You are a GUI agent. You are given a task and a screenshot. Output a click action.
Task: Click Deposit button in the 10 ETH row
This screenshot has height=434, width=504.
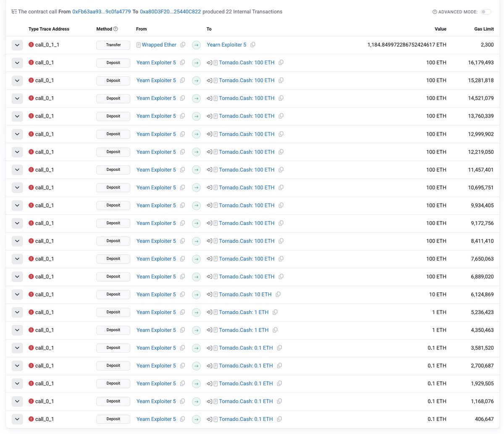click(x=113, y=295)
